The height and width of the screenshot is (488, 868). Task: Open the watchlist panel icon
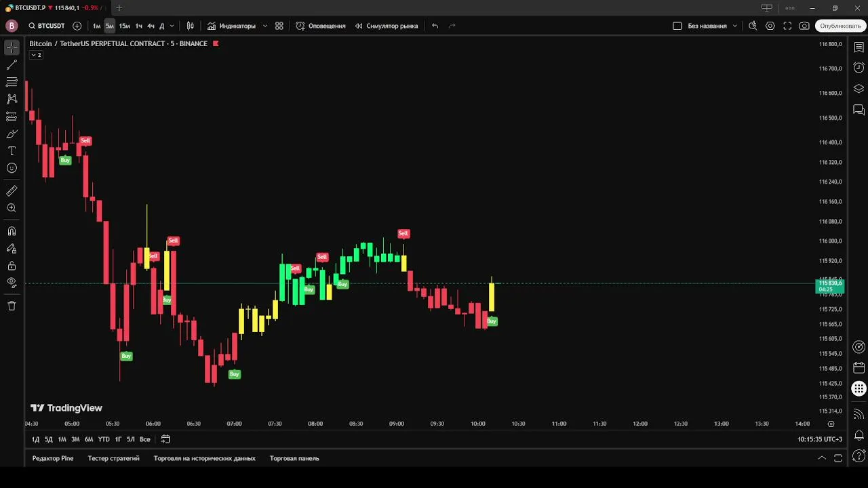[859, 47]
